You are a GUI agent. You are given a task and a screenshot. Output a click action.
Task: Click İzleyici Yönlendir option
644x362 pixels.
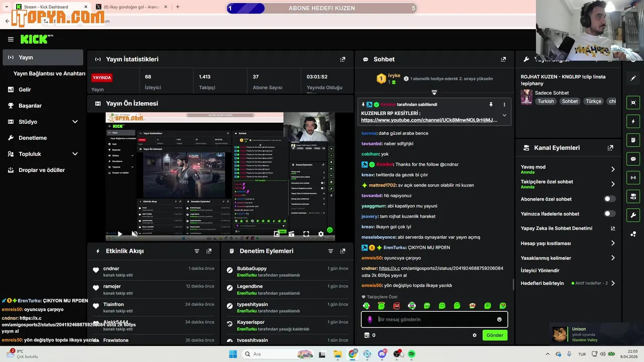(540, 270)
